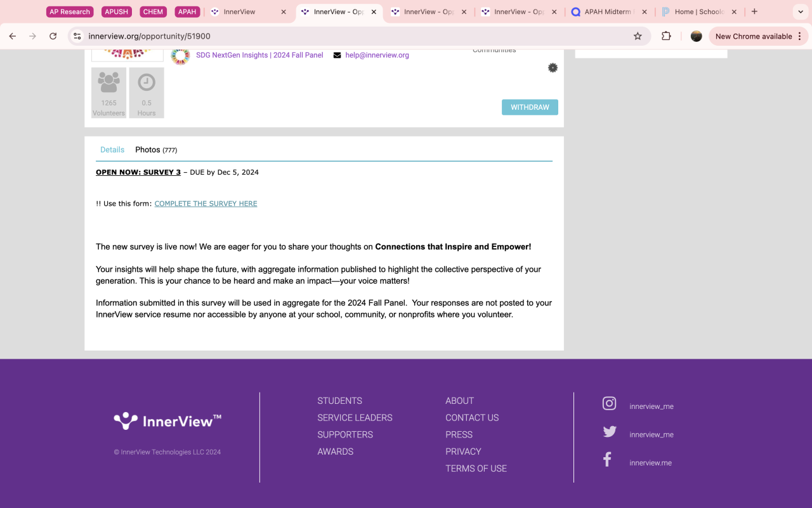Close the APAH Midterm tab

(645, 11)
